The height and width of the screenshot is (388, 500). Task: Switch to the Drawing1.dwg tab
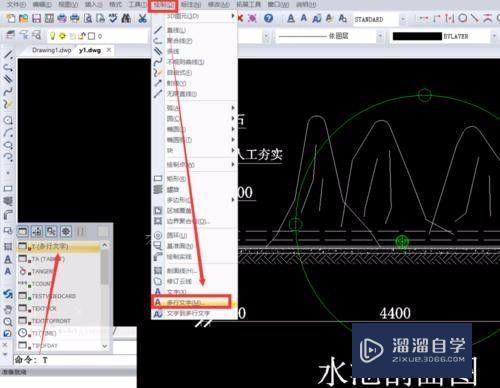(52, 50)
